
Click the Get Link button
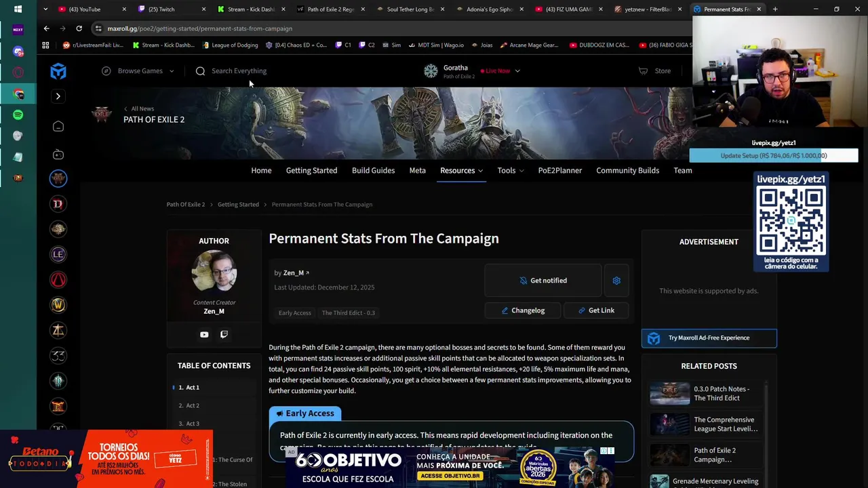pos(596,310)
